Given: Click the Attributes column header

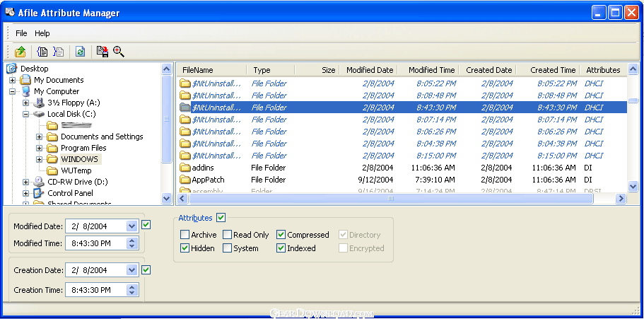Looking at the screenshot, I should pyautogui.click(x=603, y=70).
